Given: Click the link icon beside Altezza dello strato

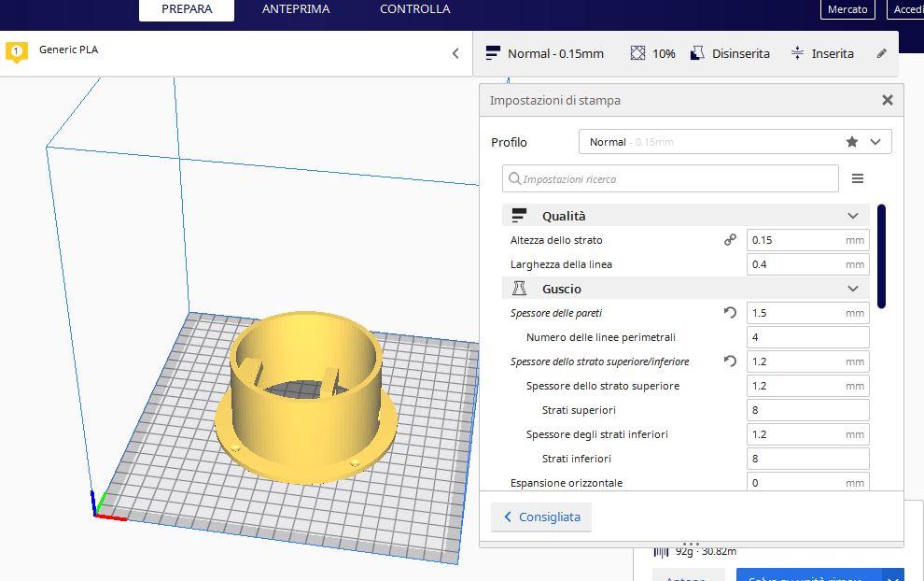Looking at the screenshot, I should [730, 240].
